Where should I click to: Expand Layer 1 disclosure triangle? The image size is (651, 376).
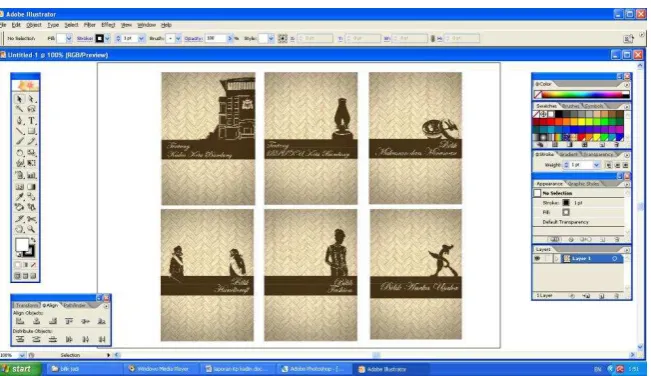[x=557, y=259]
